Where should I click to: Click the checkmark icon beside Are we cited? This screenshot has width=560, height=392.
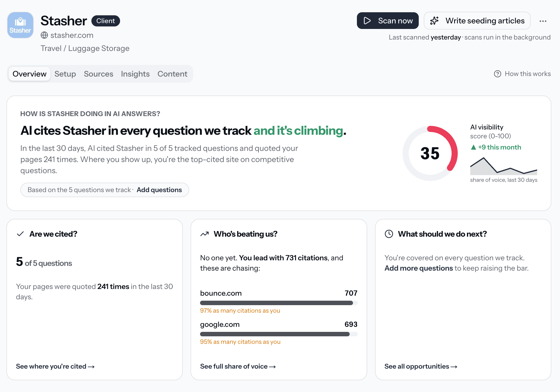tap(20, 234)
